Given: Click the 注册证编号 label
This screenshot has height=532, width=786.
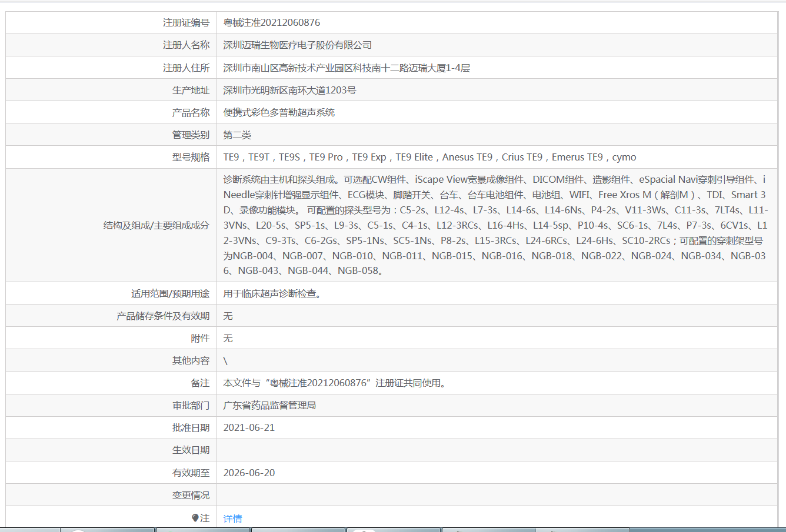Looking at the screenshot, I should click(186, 23).
